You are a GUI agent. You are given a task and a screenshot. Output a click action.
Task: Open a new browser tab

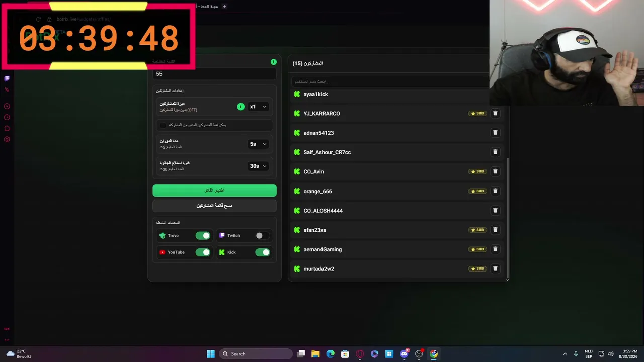224,6
